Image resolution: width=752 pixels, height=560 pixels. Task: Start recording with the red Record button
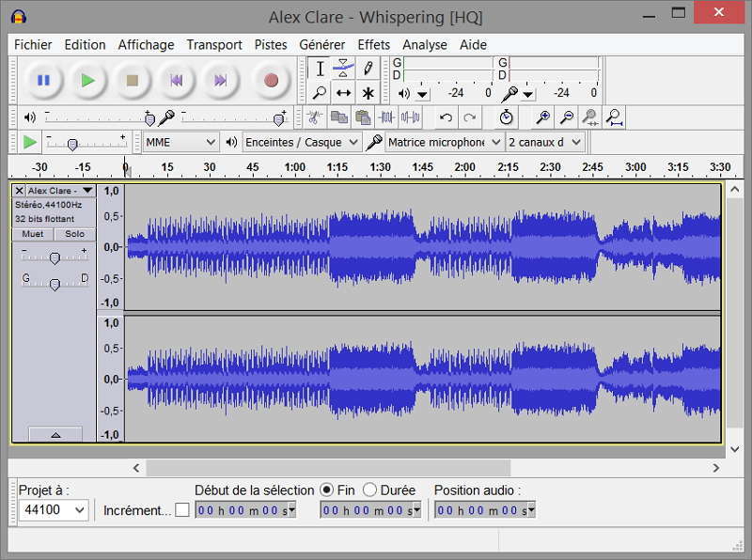click(272, 80)
